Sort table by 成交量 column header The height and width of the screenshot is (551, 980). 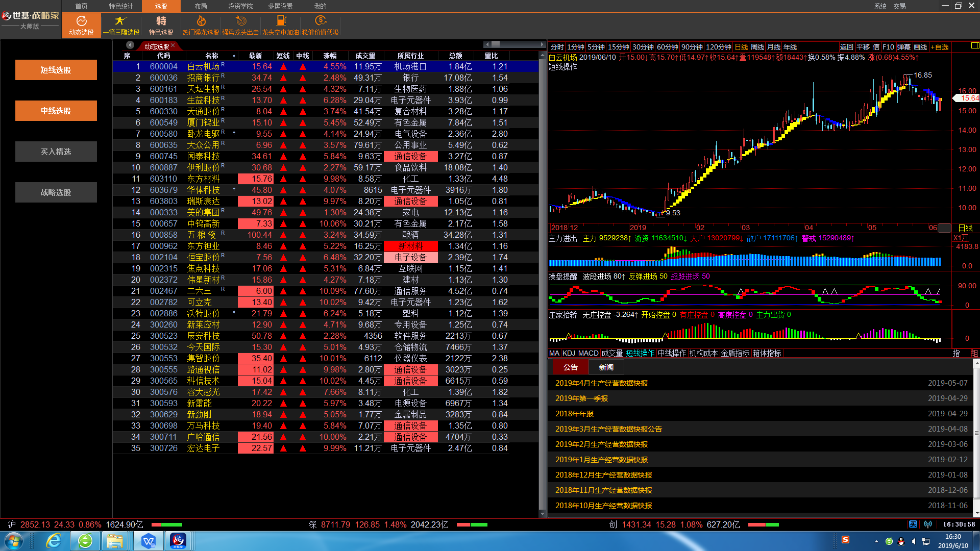point(365,56)
